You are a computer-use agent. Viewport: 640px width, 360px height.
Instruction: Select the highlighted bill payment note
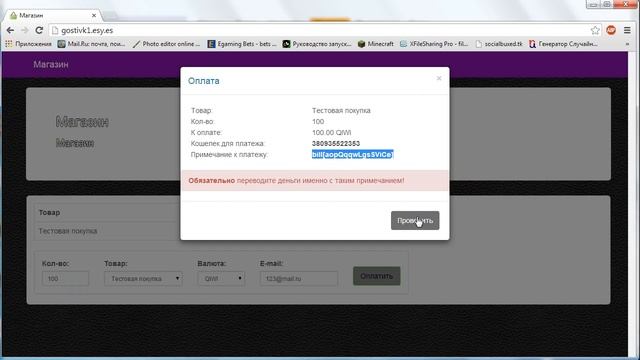[353, 154]
